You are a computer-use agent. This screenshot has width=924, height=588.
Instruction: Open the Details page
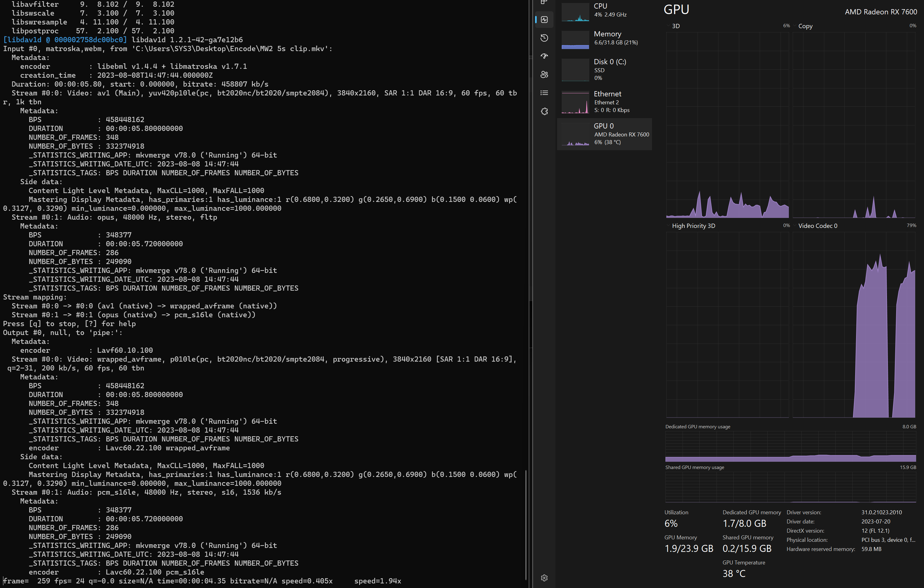[x=544, y=92]
